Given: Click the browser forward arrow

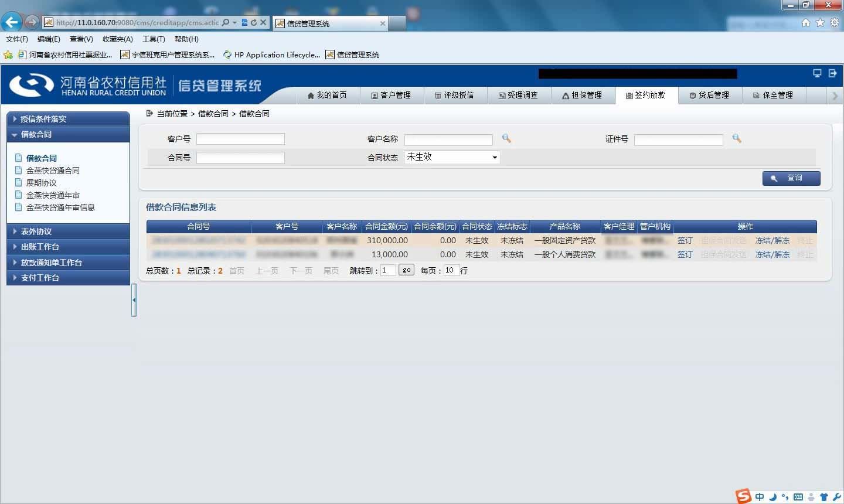Looking at the screenshot, I should (x=32, y=22).
